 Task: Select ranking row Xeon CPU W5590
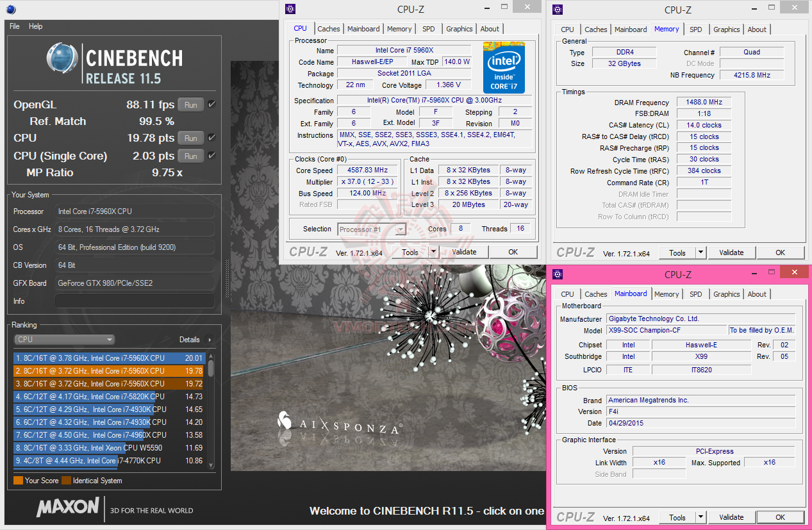coord(109,448)
